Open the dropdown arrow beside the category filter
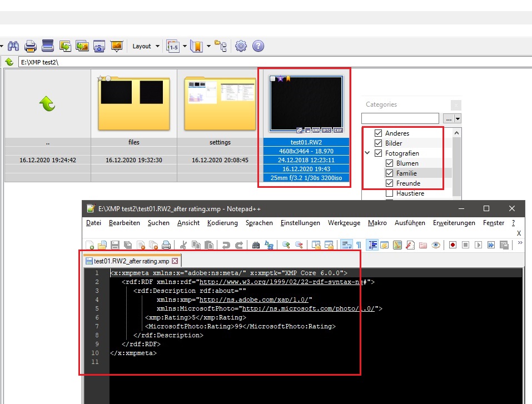532x404 pixels. [458, 118]
